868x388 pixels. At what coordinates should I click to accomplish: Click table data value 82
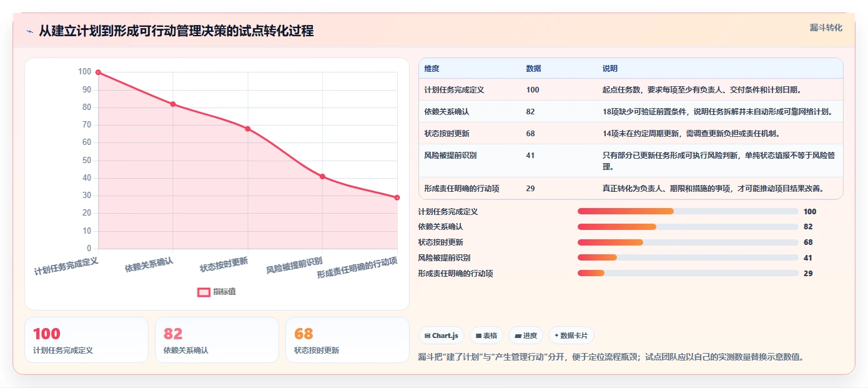531,112
